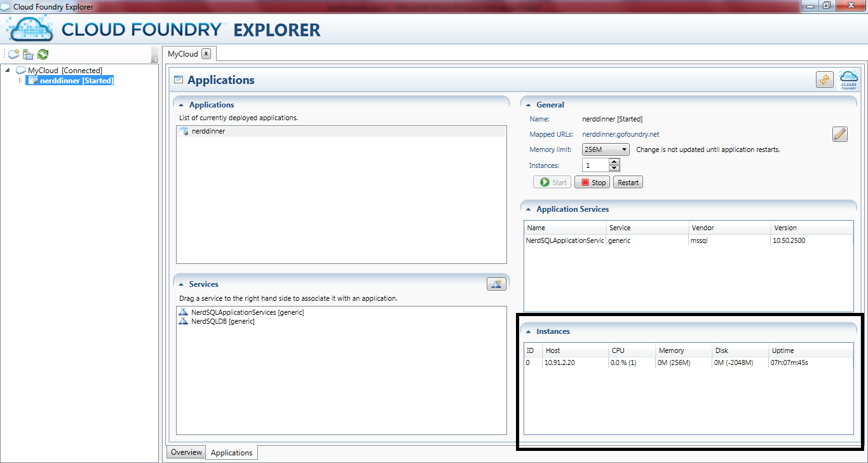Click the Service column header
The height and width of the screenshot is (463, 868).
(648, 228)
